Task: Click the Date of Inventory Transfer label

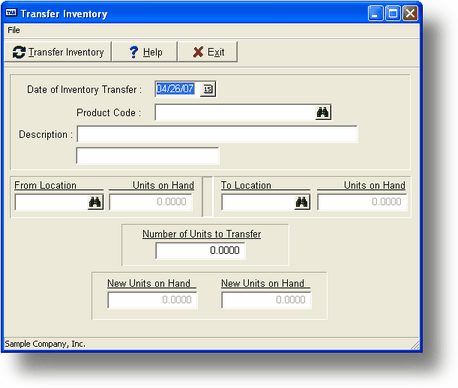Action: (84, 89)
